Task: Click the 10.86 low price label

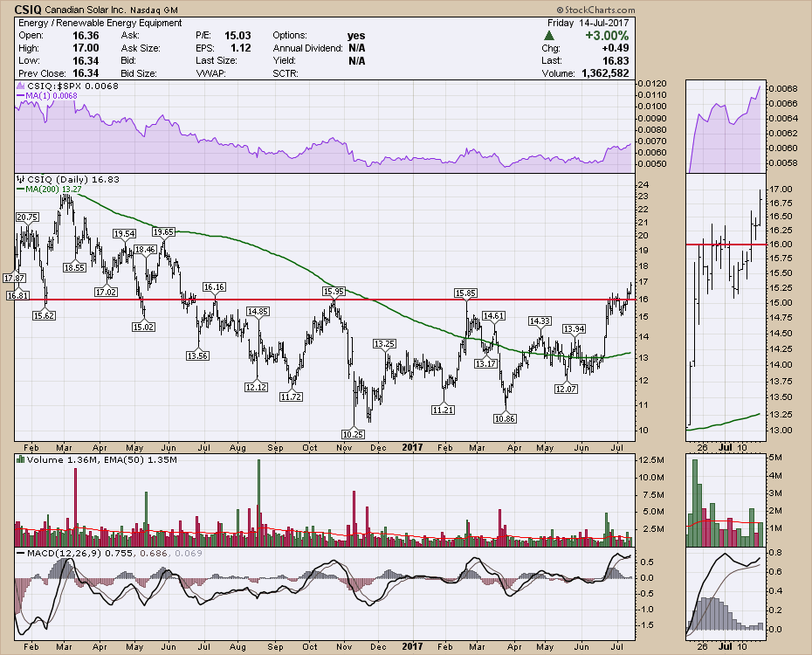Action: click(x=505, y=418)
